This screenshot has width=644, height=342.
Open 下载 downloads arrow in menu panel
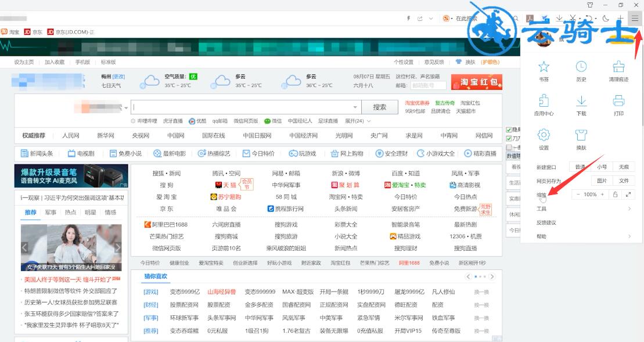point(581,100)
